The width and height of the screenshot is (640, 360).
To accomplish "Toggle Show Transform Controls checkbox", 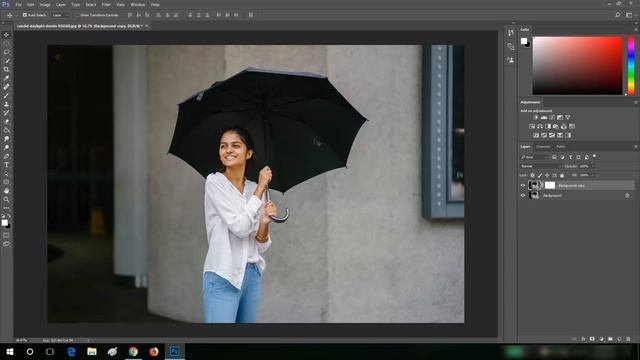I will (77, 15).
